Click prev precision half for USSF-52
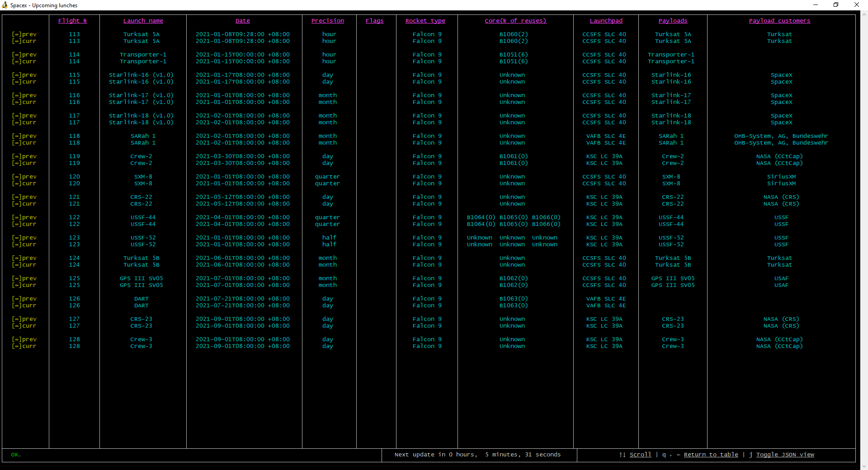Screen dimensions: 868x470 click(330, 238)
